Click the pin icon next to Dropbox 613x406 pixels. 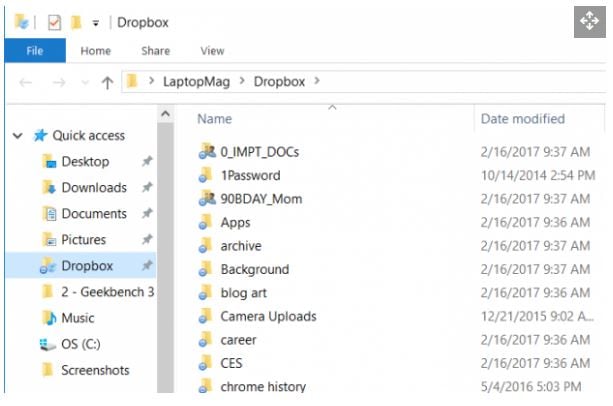(x=147, y=266)
